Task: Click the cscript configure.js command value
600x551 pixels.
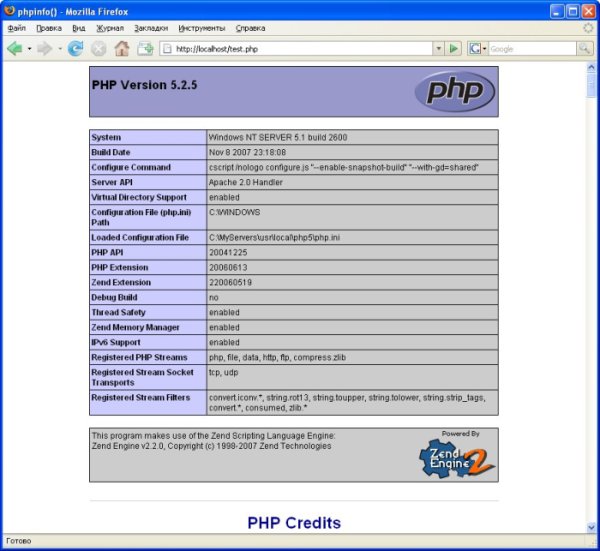Action: point(344,167)
